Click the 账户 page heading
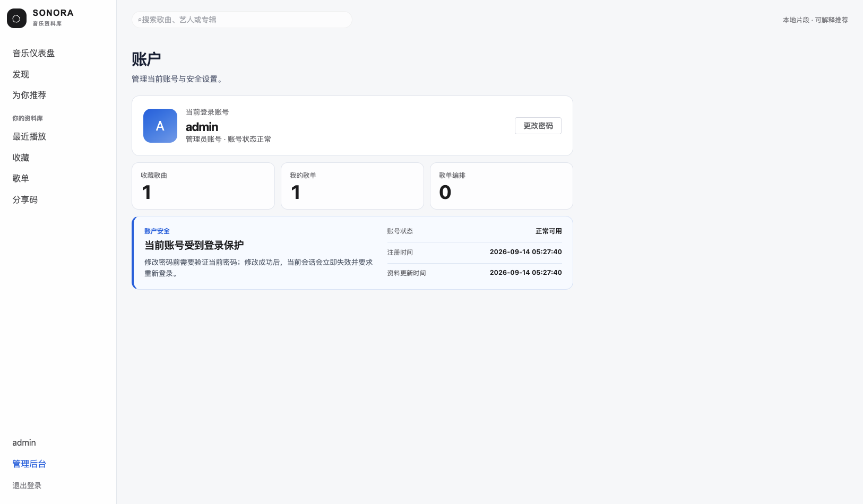This screenshot has width=863, height=504. (x=146, y=59)
